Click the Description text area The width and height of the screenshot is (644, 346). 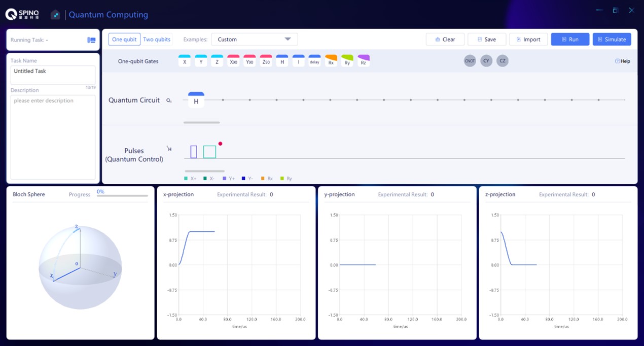pos(53,137)
